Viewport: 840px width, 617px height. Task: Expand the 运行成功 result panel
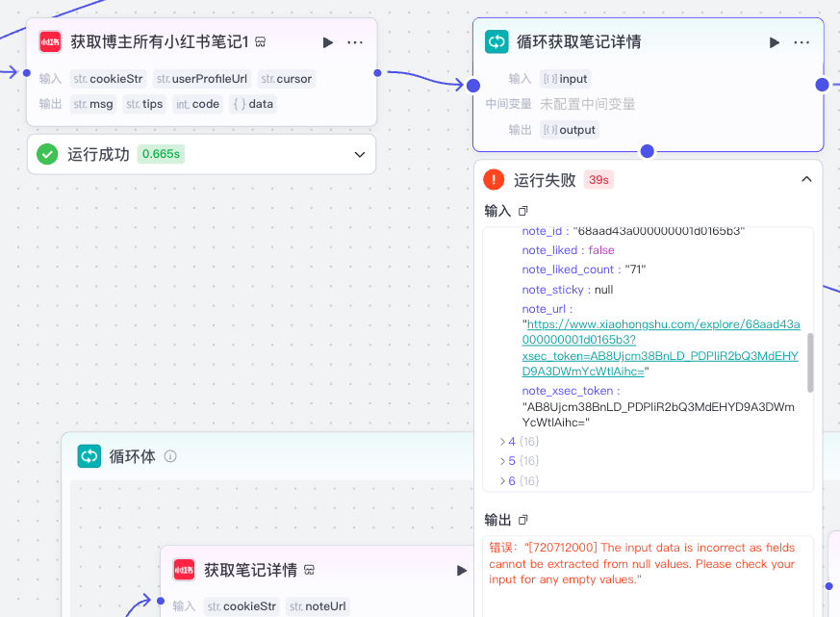[360, 154]
